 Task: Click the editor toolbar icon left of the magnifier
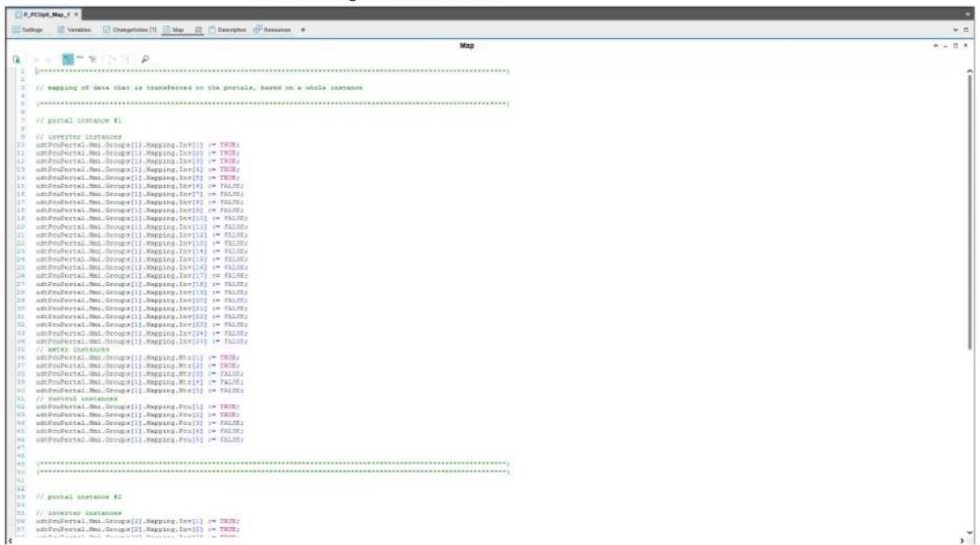point(124,59)
